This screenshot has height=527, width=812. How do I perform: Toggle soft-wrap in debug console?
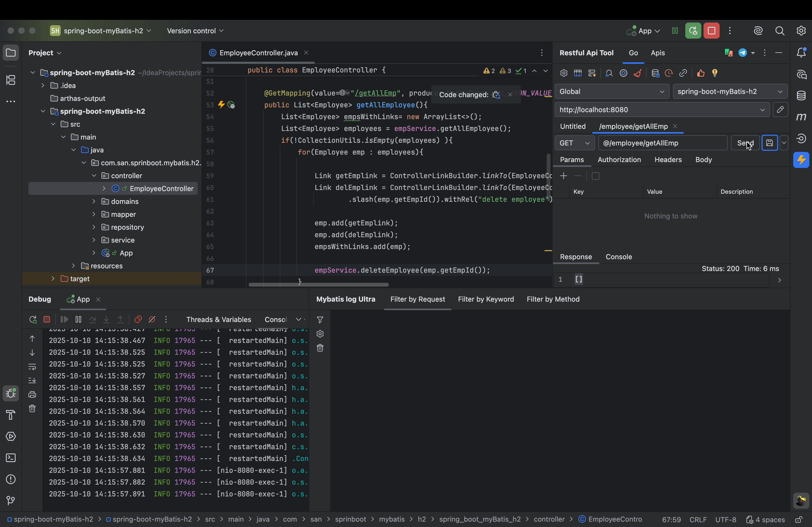click(x=32, y=367)
